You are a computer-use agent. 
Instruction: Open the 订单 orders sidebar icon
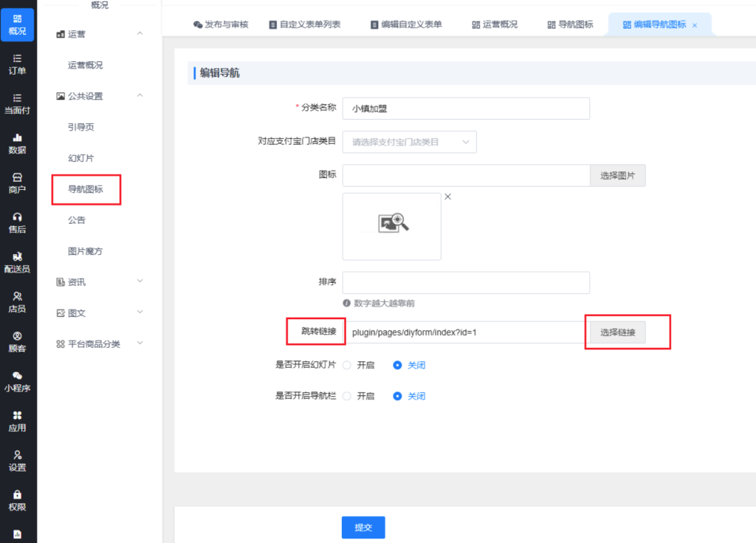[18, 64]
